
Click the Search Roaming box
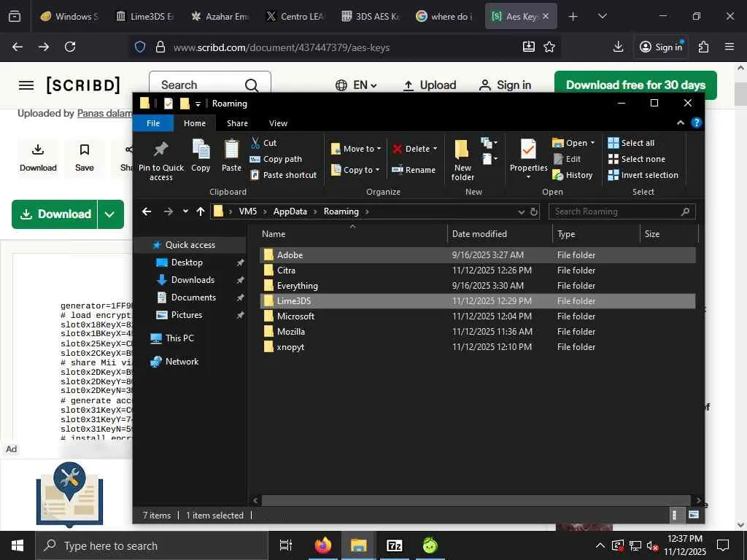622,211
